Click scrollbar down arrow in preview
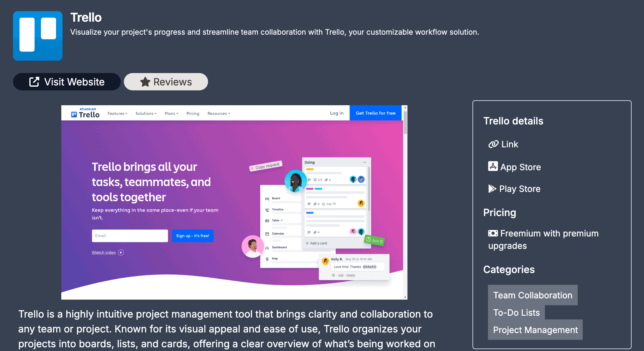644x351 pixels. click(405, 297)
